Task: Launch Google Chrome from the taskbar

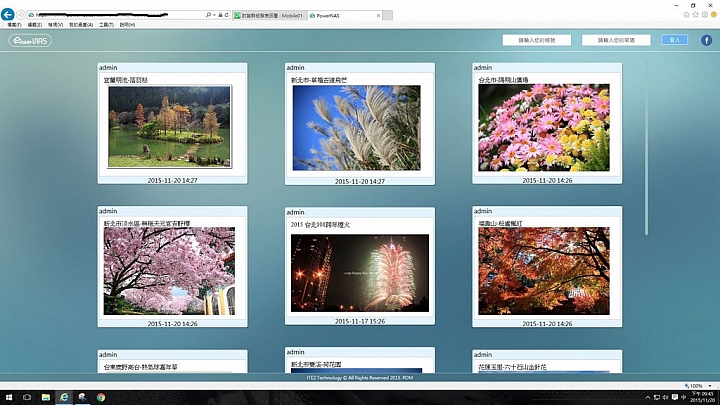Action: pos(101,397)
